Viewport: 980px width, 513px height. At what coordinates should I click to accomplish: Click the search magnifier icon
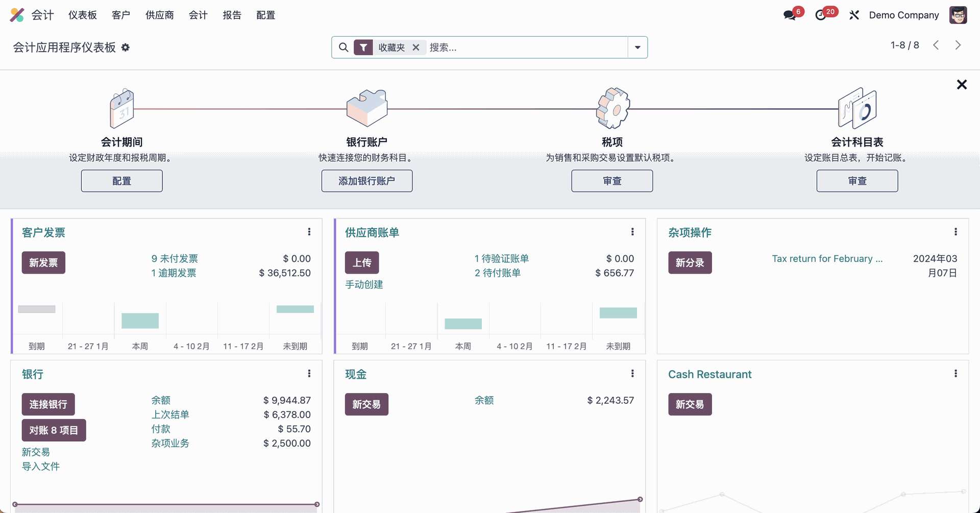(344, 47)
